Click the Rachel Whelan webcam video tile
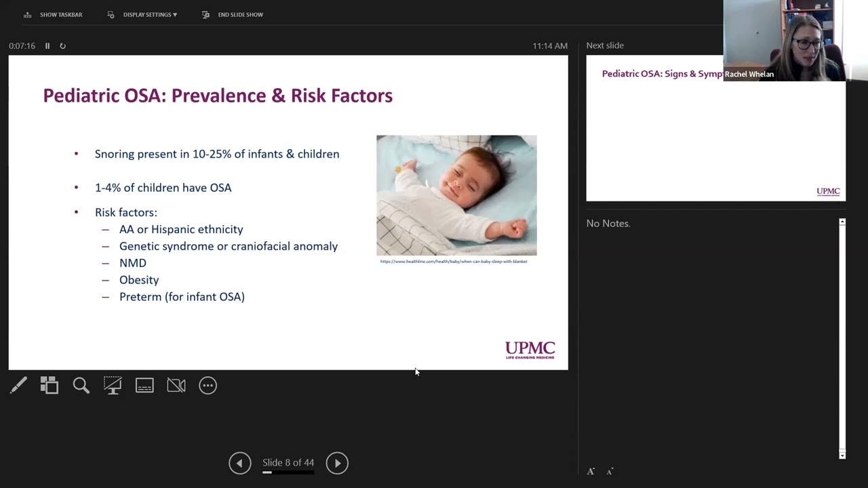 785,41
